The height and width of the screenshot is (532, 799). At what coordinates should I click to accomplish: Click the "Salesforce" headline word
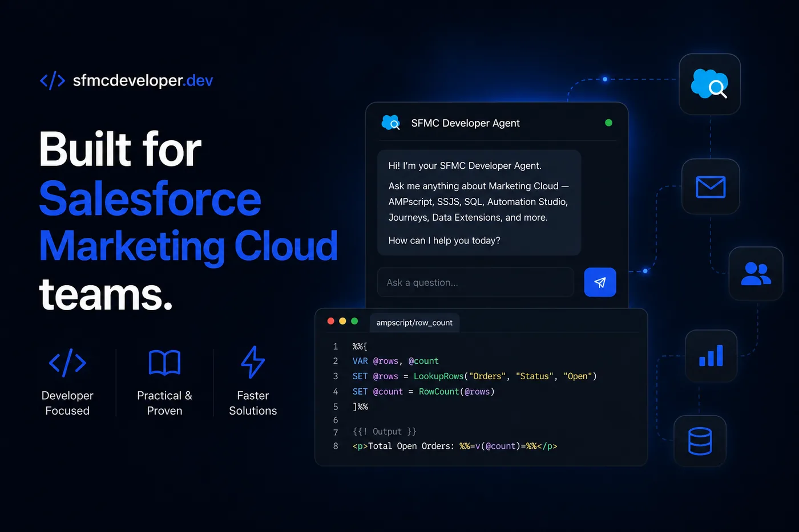click(x=150, y=198)
